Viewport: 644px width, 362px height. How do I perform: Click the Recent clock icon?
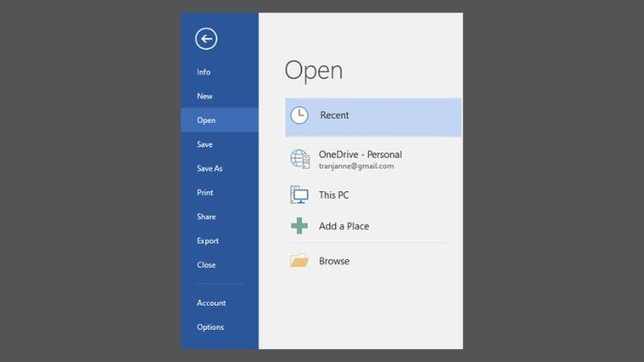(299, 115)
